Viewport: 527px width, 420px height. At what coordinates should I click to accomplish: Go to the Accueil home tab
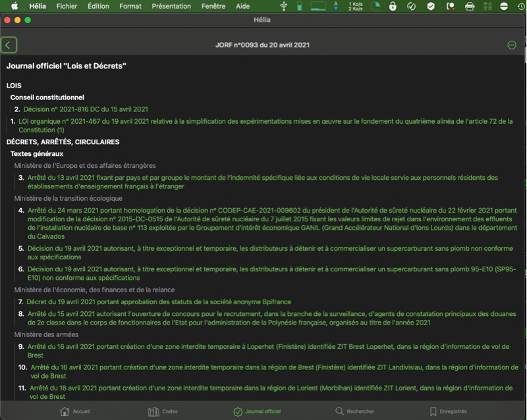click(75, 411)
